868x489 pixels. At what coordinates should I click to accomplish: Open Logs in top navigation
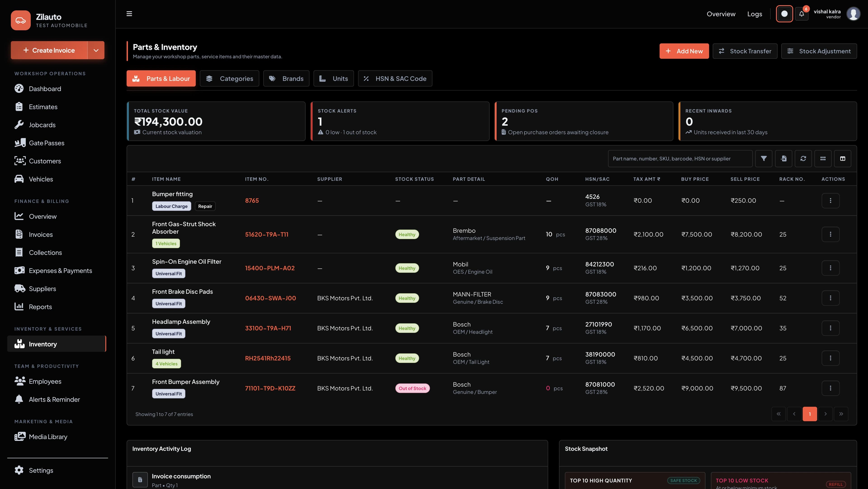click(755, 14)
